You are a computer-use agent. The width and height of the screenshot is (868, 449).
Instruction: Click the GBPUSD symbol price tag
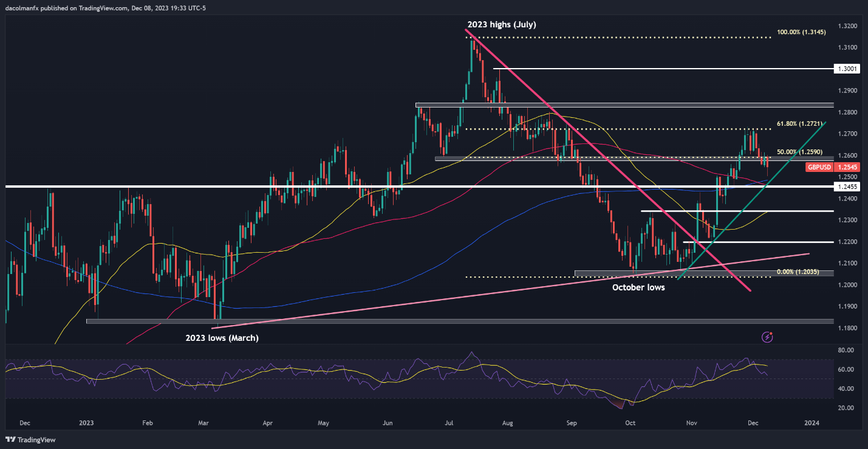pyautogui.click(x=819, y=166)
